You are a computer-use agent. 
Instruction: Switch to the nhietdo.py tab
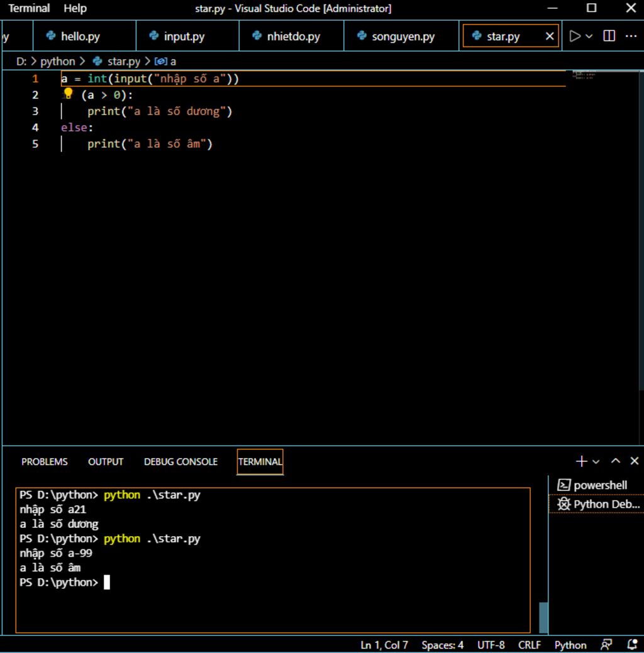coord(292,36)
